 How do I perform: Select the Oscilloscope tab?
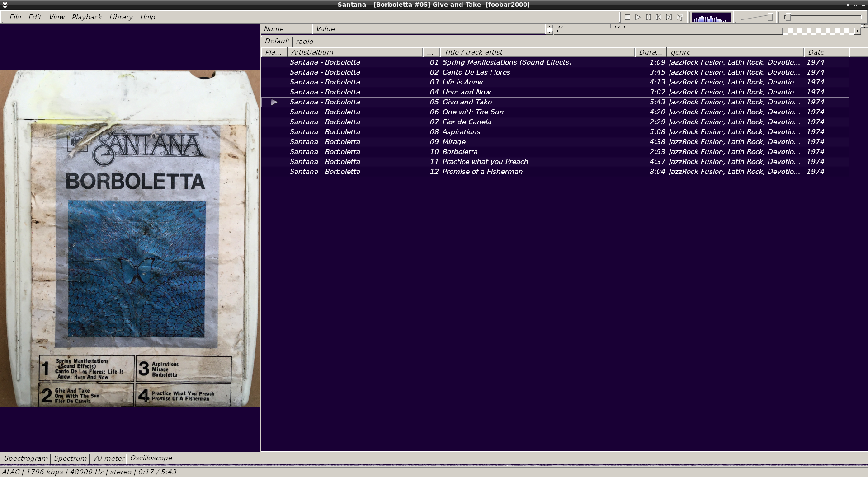(151, 458)
